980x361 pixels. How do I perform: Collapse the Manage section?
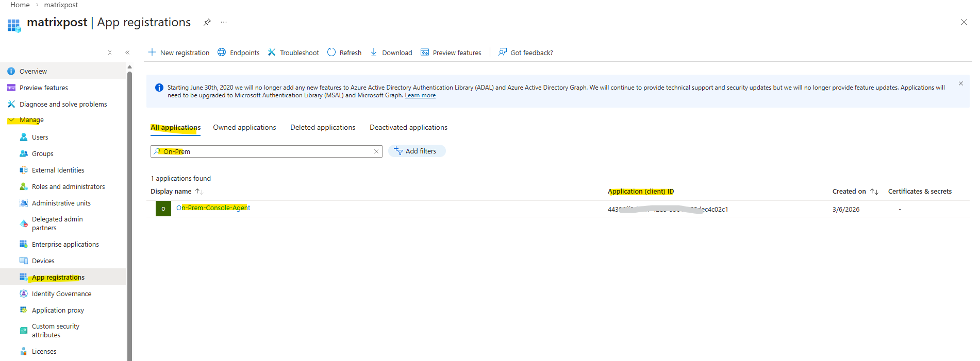[x=11, y=120]
